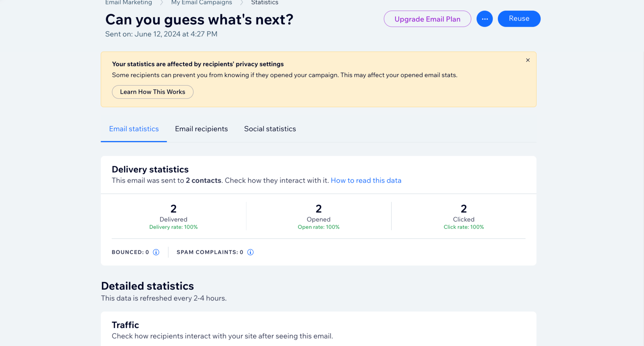The height and width of the screenshot is (346, 644).
Task: Select the Opened count in Delivery statistics
Action: pyautogui.click(x=318, y=214)
